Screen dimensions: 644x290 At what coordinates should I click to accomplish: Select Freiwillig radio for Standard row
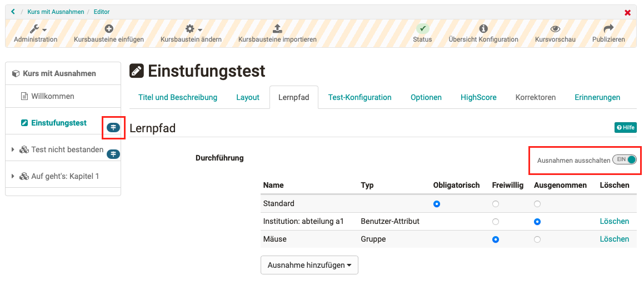[496, 204]
